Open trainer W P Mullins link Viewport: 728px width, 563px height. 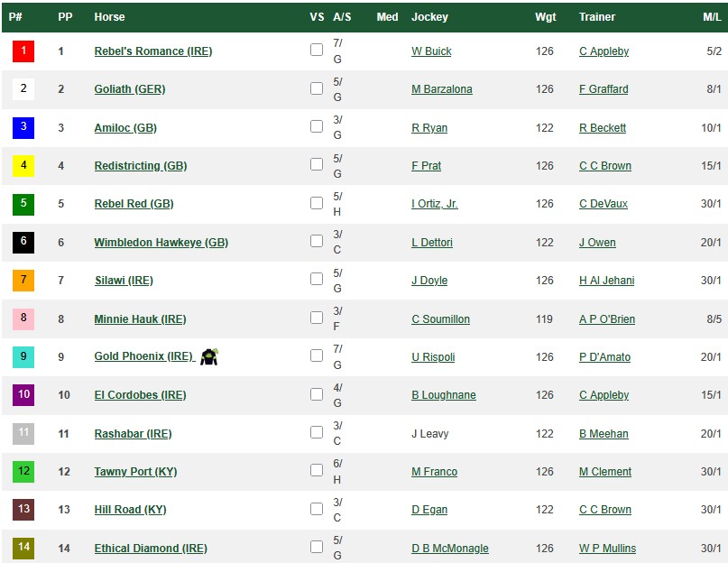(x=607, y=548)
